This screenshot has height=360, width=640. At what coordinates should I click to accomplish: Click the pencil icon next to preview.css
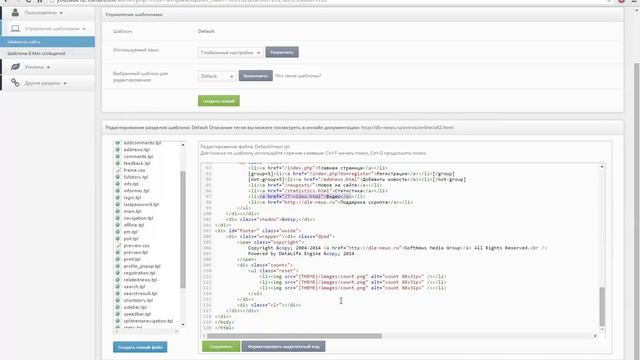coord(118,246)
